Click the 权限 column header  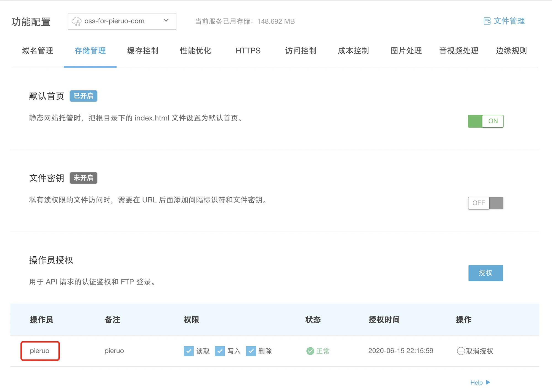[x=192, y=320]
